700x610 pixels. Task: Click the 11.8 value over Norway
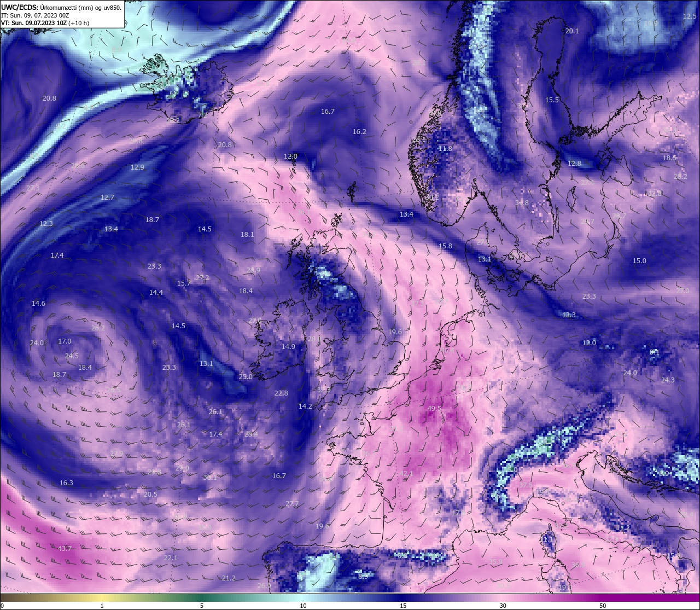point(446,148)
